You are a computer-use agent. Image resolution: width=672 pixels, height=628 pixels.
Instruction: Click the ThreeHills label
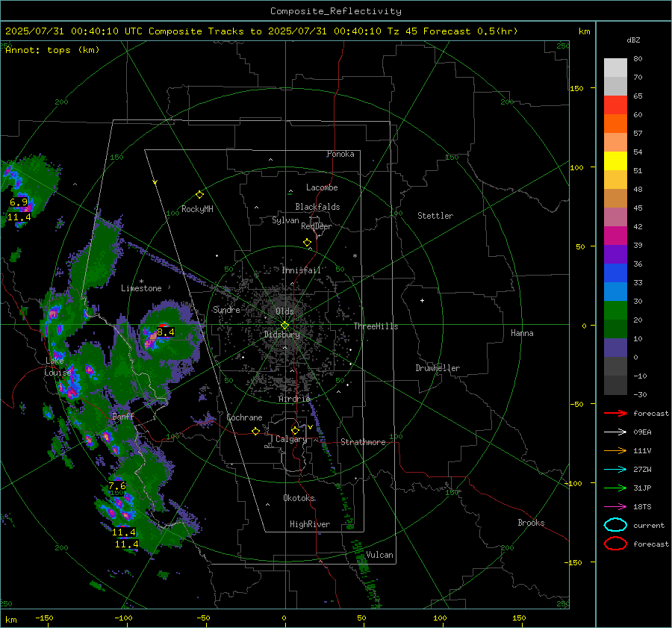(x=376, y=326)
